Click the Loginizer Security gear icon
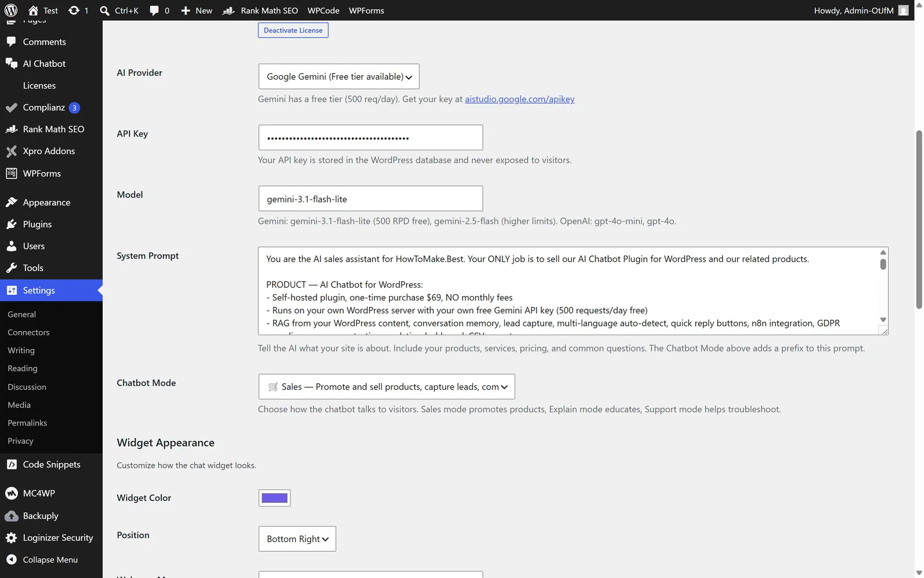This screenshot has height=578, width=924. [11, 538]
